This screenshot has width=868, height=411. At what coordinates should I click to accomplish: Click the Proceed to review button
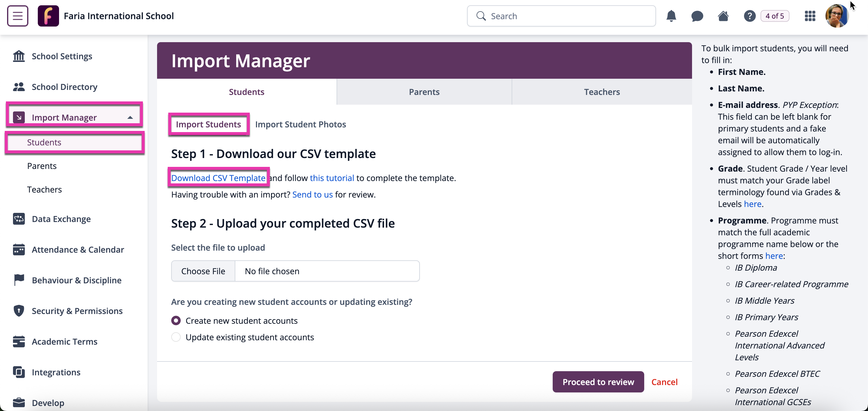pyautogui.click(x=598, y=382)
